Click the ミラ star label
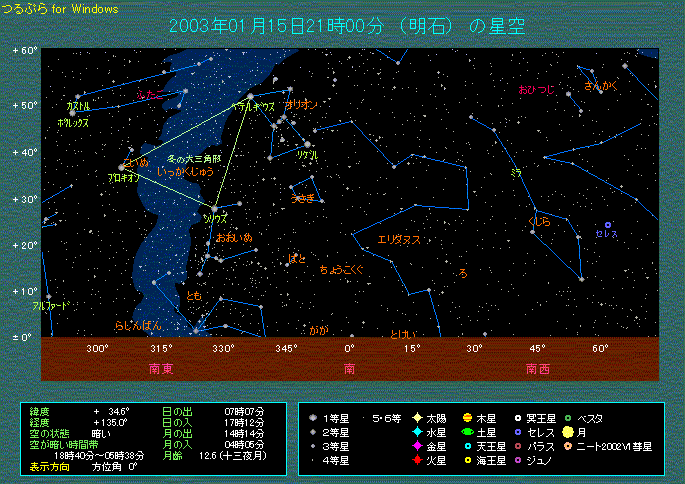Image resolution: width=685 pixels, height=484 pixels. 516,173
